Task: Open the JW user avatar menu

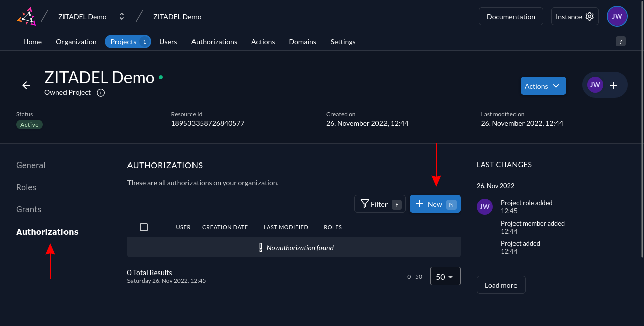Action: (617, 16)
